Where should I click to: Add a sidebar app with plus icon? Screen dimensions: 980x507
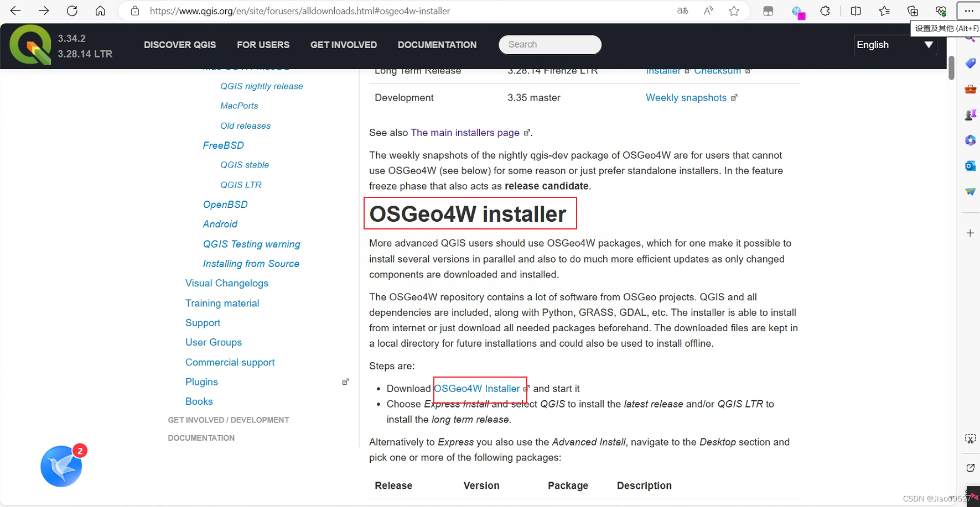click(970, 233)
